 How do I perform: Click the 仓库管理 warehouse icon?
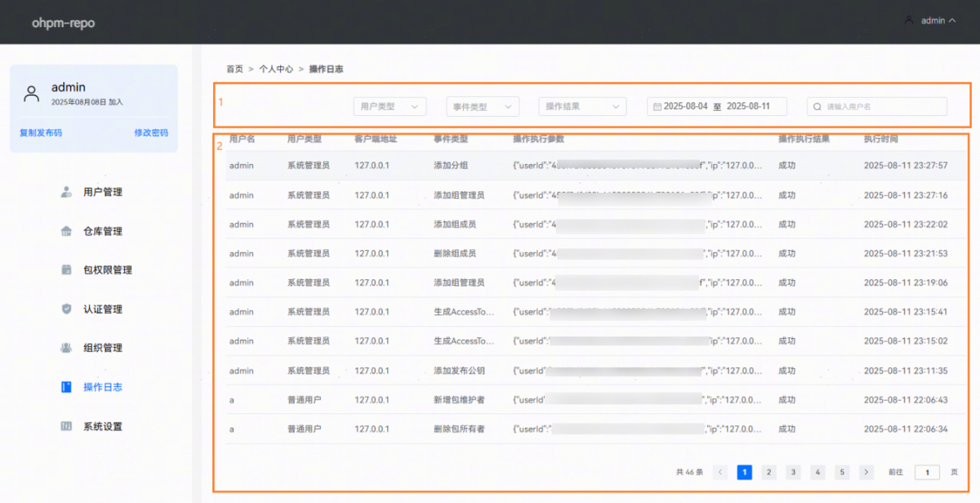(x=66, y=231)
